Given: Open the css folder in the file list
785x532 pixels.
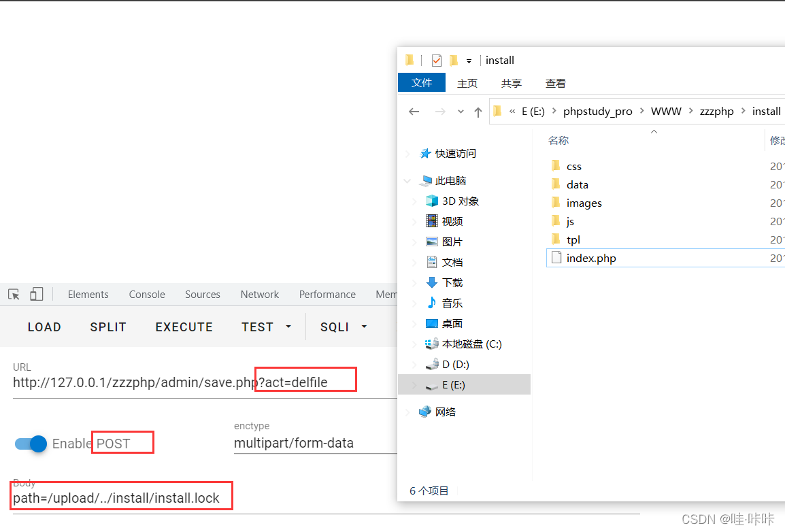Looking at the screenshot, I should (574, 165).
